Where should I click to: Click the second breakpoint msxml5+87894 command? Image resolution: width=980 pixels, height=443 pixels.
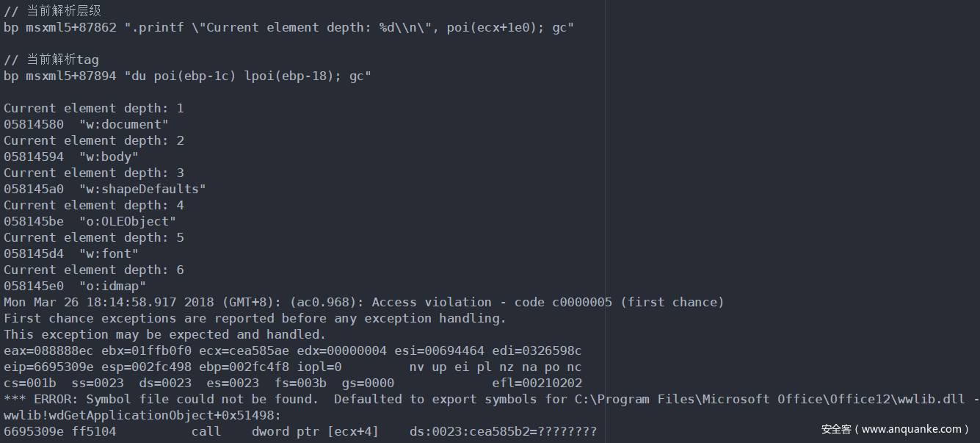[x=187, y=76]
